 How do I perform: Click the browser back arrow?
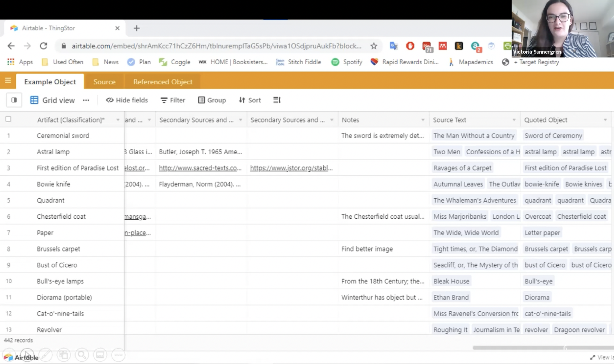coord(11,46)
